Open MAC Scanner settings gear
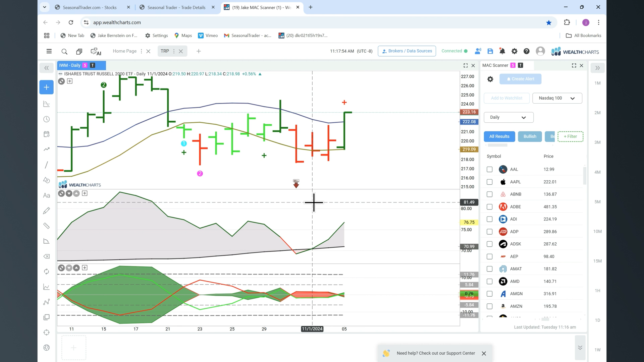Screen dimensions: 644x362 click(x=490, y=79)
